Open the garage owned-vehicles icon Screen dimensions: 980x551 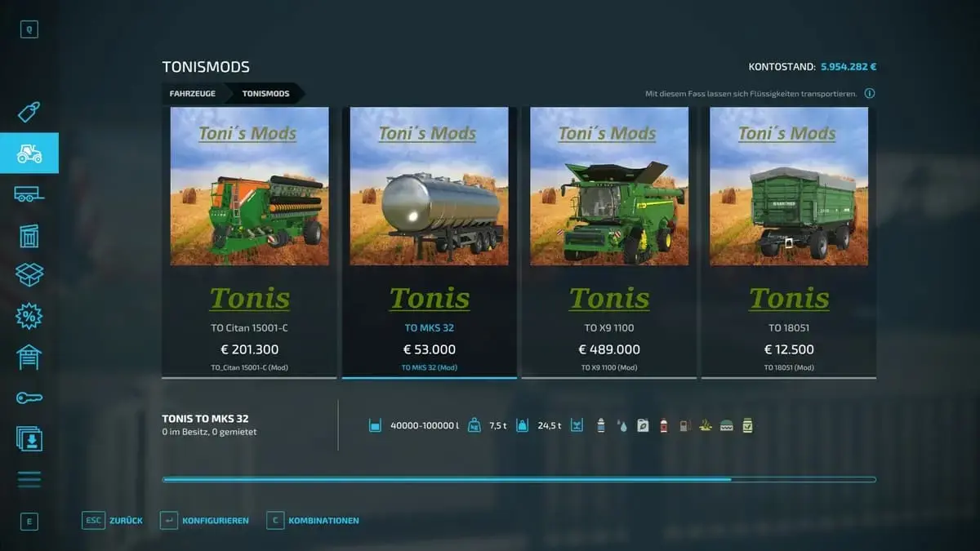click(29, 357)
